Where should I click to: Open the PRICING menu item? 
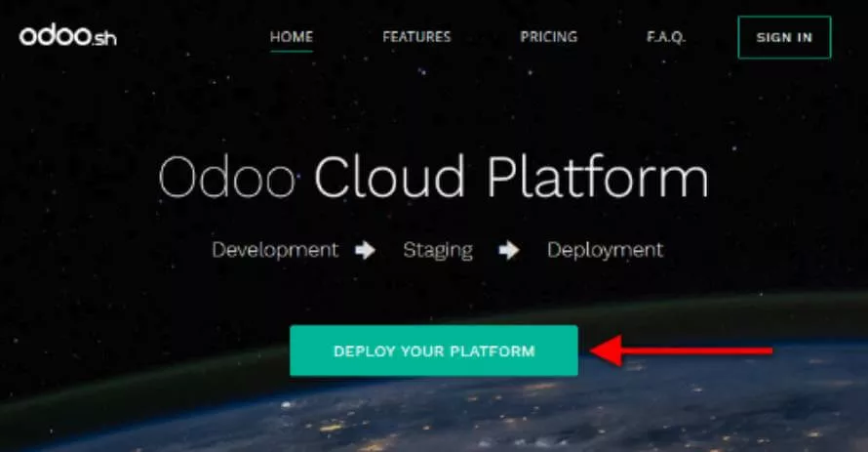click(x=548, y=37)
